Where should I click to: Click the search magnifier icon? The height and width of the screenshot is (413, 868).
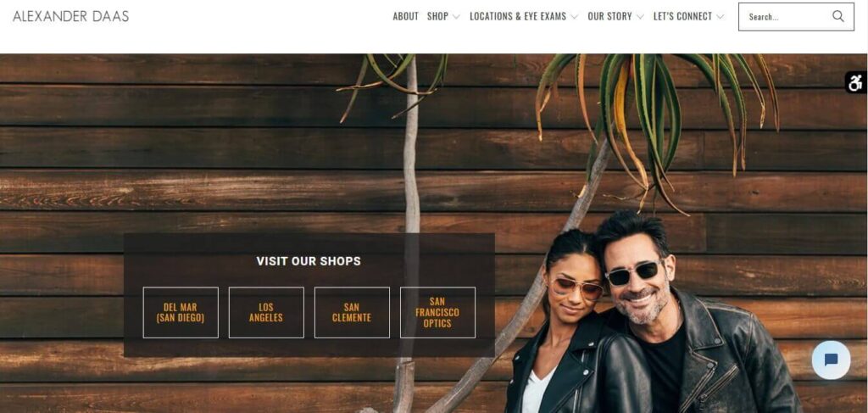pyautogui.click(x=838, y=16)
